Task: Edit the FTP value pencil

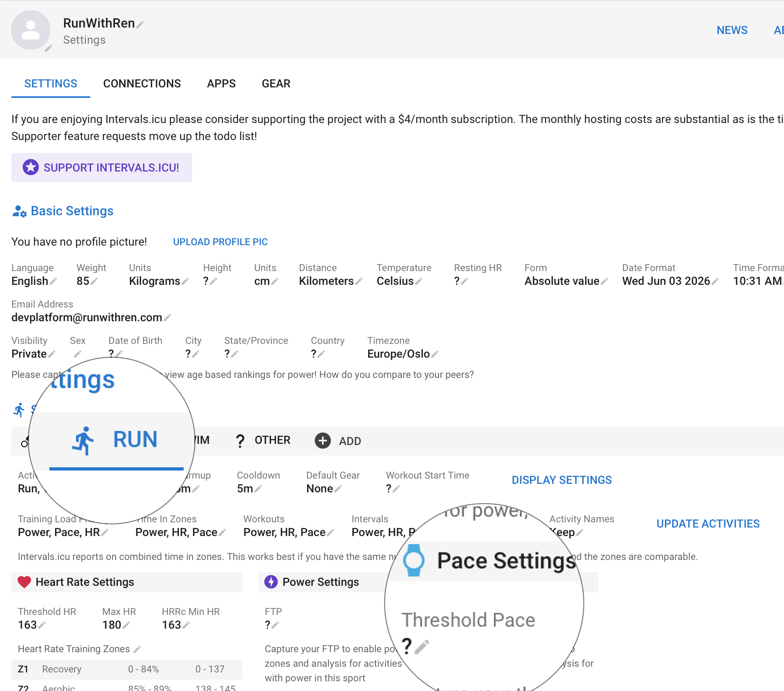Action: (275, 625)
